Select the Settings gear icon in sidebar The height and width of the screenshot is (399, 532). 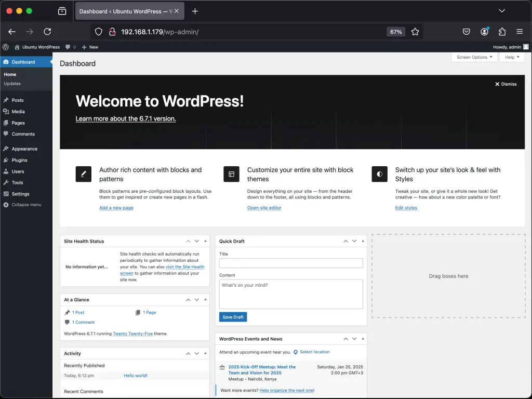point(7,194)
